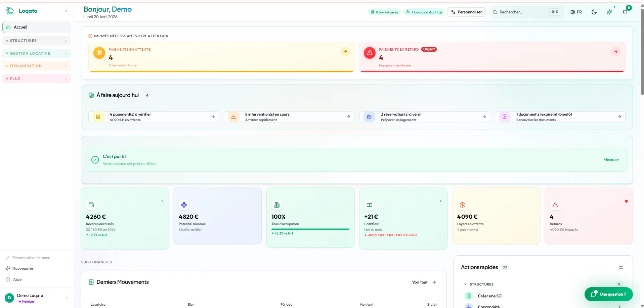The height and width of the screenshot is (308, 644).
Task: Click the banknote icon on Cashflow card
Action: [370, 205]
